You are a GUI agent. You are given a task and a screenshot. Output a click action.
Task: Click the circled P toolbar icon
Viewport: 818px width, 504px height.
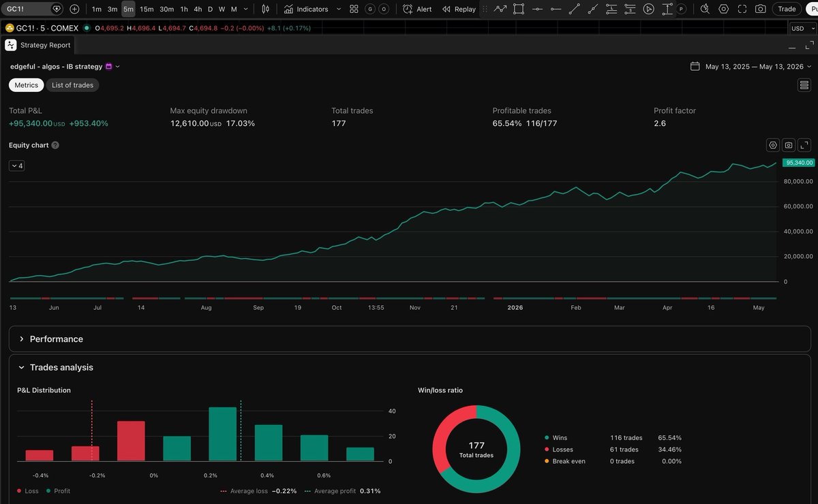[681, 9]
